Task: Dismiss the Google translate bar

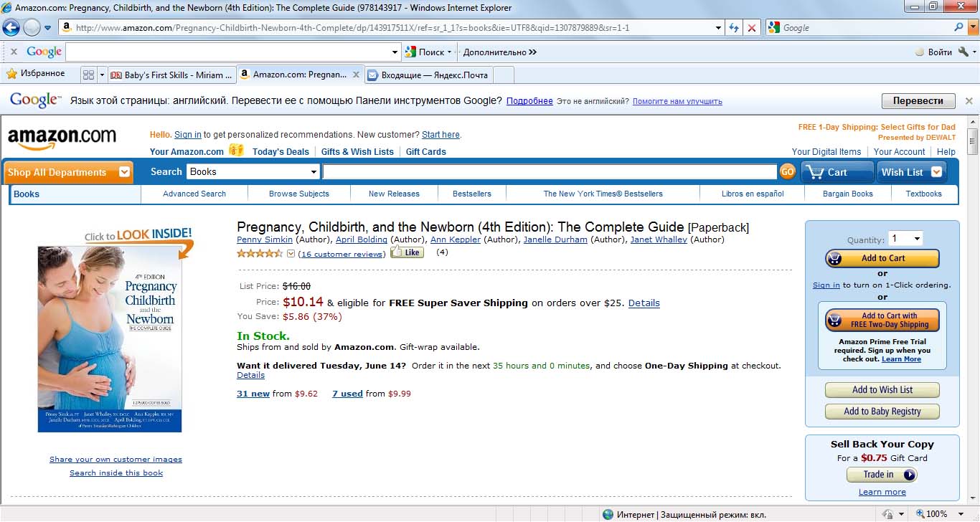Action: coord(969,101)
